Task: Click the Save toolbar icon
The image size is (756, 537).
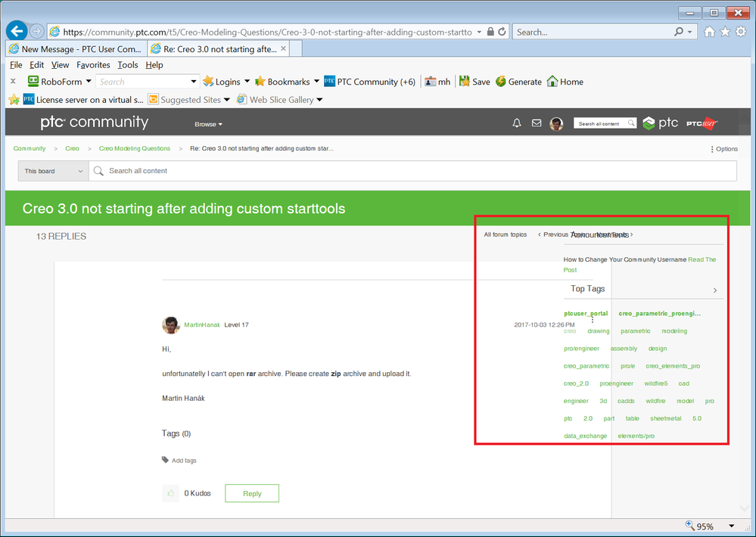Action: [x=474, y=82]
